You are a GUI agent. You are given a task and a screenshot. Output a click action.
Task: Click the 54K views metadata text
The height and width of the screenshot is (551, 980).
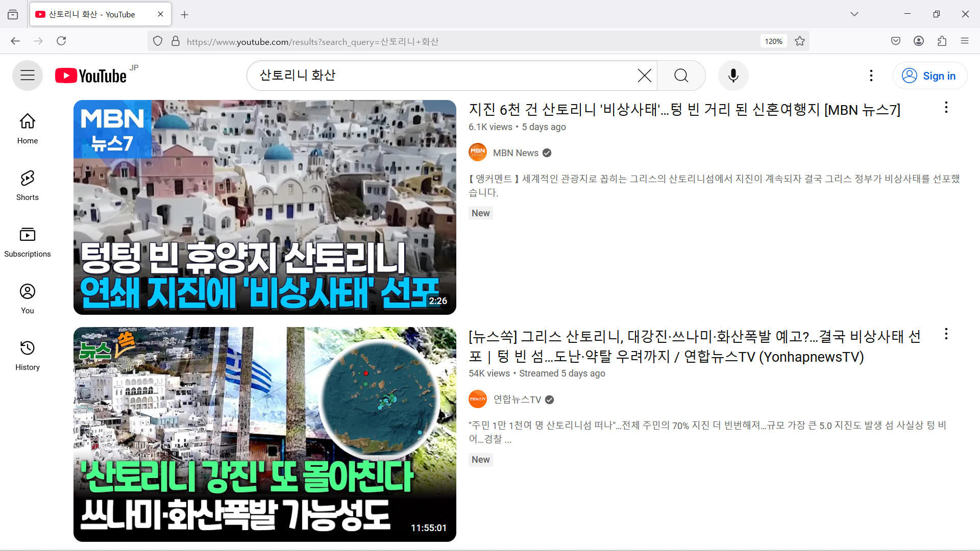[489, 373]
